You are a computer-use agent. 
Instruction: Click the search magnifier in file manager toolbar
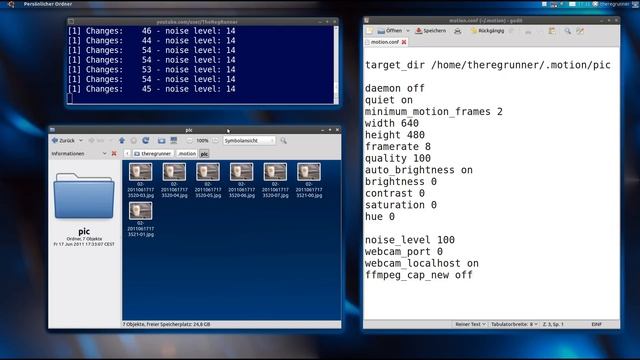pos(283,140)
